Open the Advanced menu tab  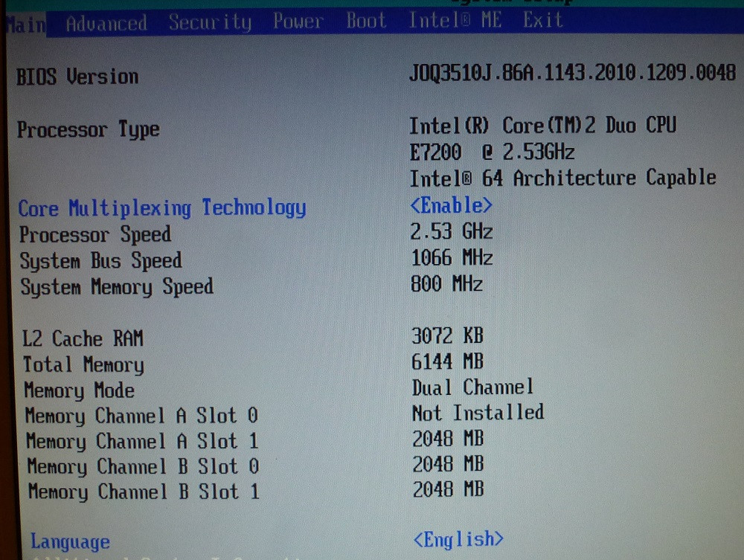(x=106, y=23)
